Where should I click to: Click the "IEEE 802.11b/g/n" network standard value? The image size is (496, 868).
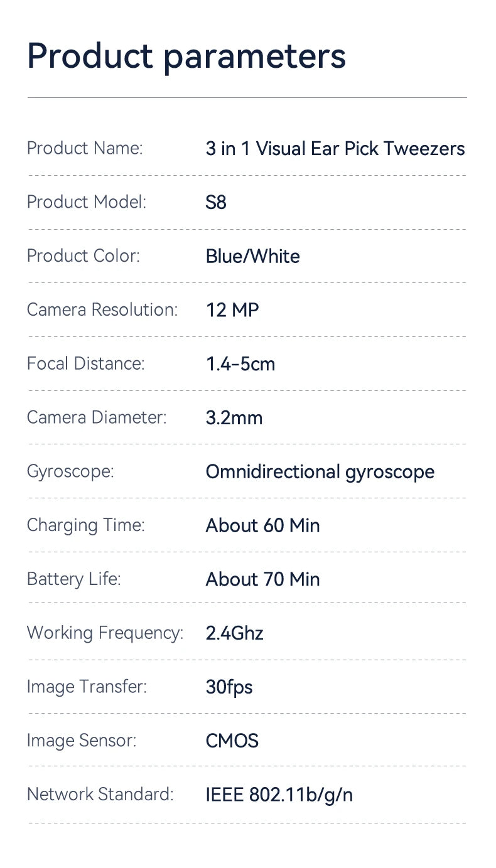pyautogui.click(x=279, y=795)
